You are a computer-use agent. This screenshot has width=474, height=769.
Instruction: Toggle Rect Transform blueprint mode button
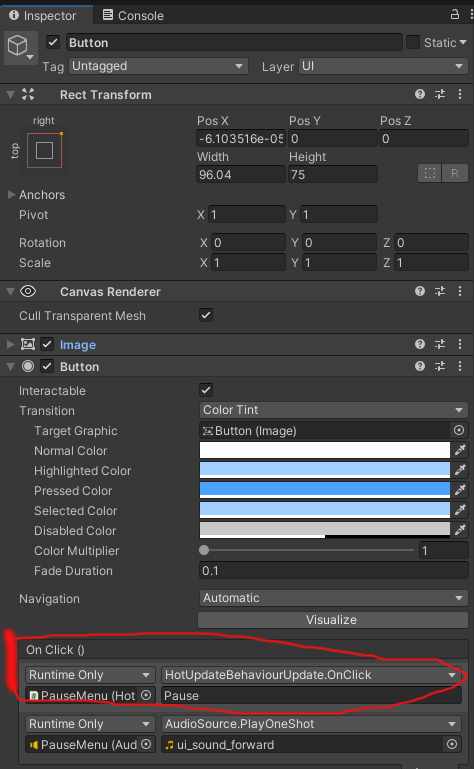(x=430, y=173)
